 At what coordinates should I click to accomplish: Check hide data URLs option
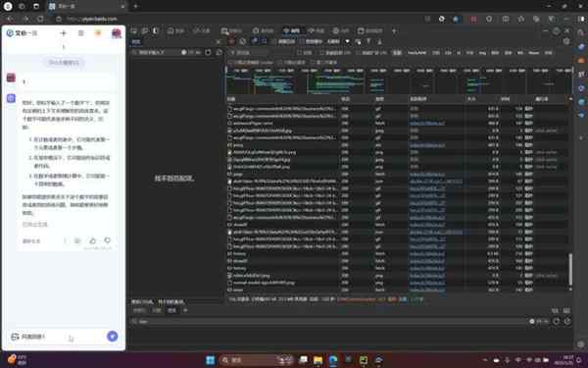click(x=321, y=53)
